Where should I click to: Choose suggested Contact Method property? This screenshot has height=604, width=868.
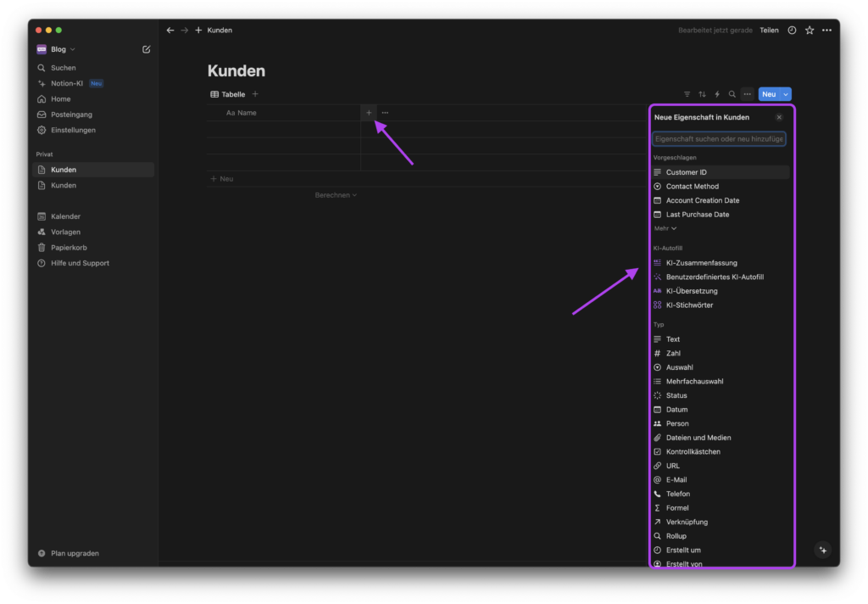(x=721, y=186)
